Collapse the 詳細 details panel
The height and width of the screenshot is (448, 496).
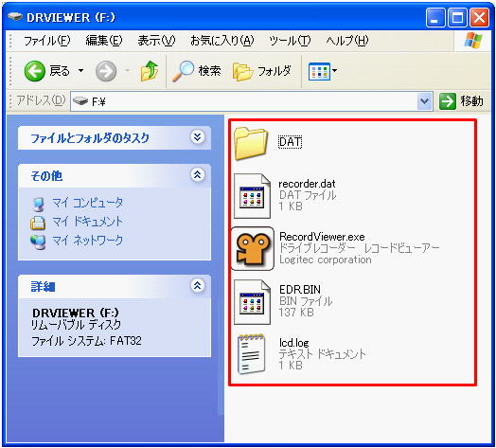198,286
